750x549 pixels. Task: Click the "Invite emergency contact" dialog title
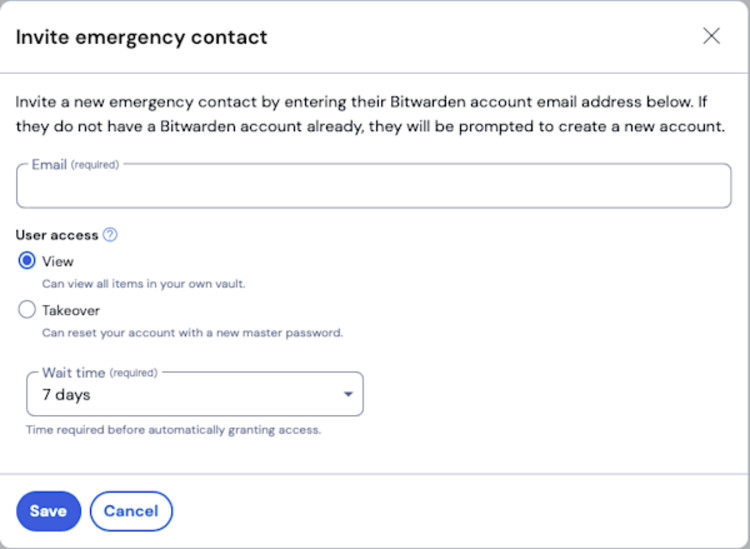coord(141,38)
